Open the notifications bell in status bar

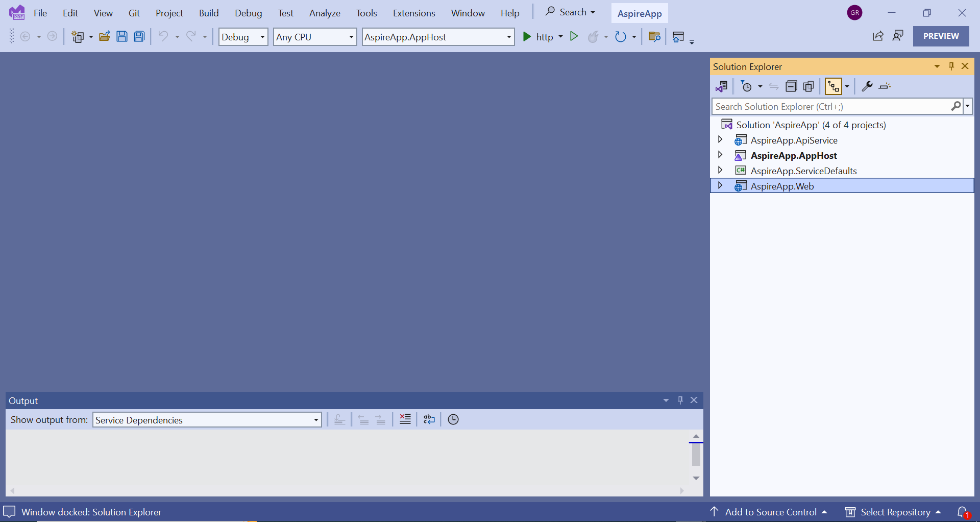coord(963,512)
